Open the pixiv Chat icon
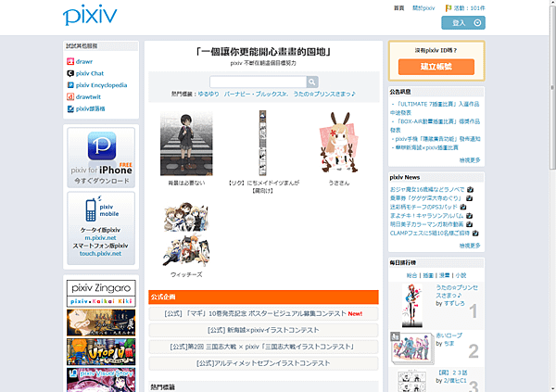The width and height of the screenshot is (556, 392). click(70, 73)
